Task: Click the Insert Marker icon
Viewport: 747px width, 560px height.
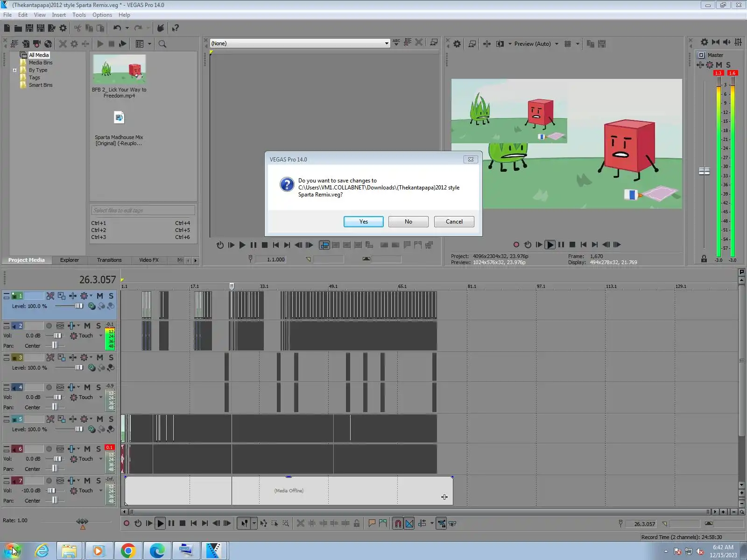Action: click(x=372, y=524)
